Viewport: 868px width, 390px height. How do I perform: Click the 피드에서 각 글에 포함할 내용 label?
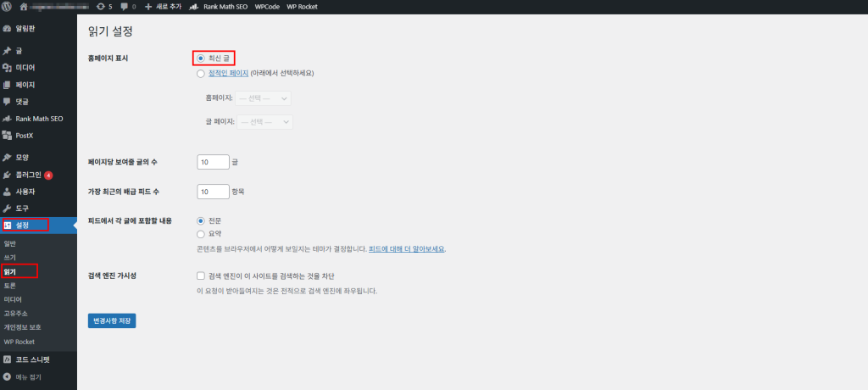coord(130,220)
